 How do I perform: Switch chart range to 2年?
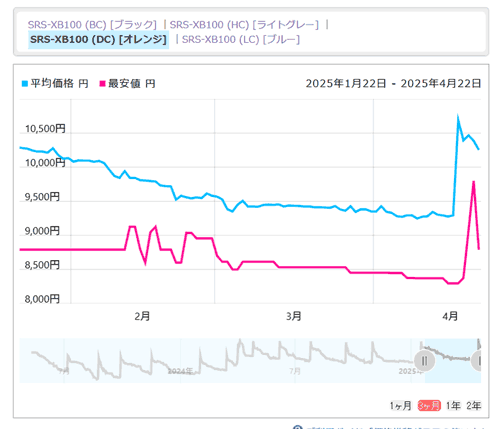(x=473, y=406)
